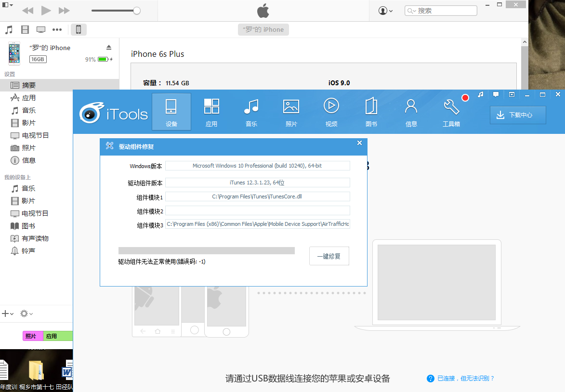Click the driver repair progress bar

(207, 251)
